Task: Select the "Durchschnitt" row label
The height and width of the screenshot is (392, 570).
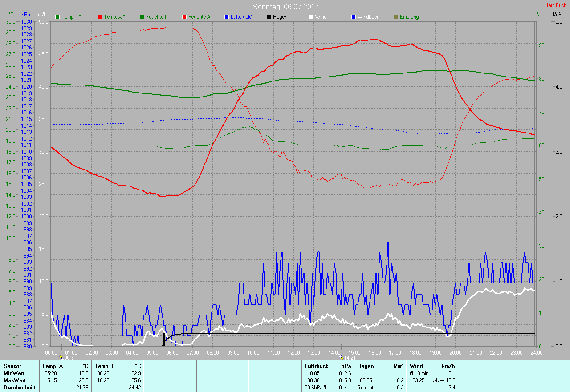Action: click(20, 388)
